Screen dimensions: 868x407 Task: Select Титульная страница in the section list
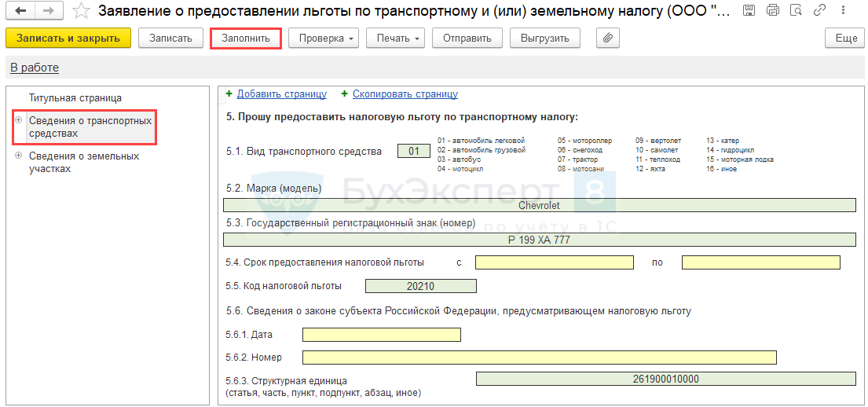(75, 98)
